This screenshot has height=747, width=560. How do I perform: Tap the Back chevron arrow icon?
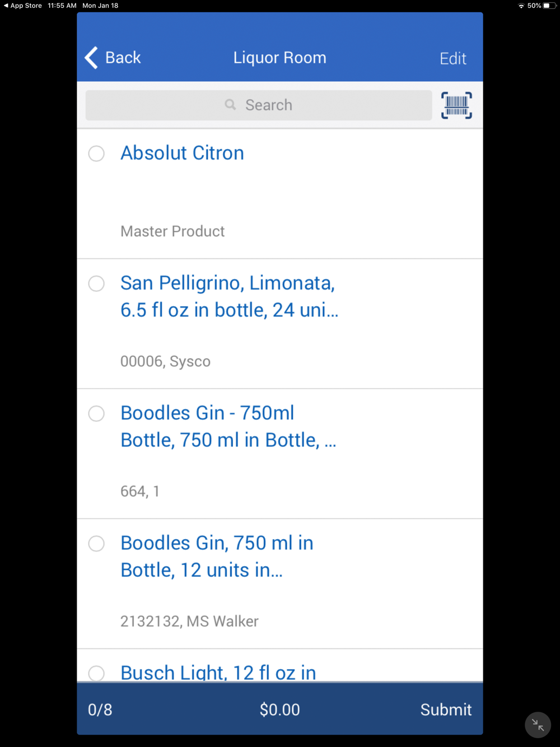91,58
